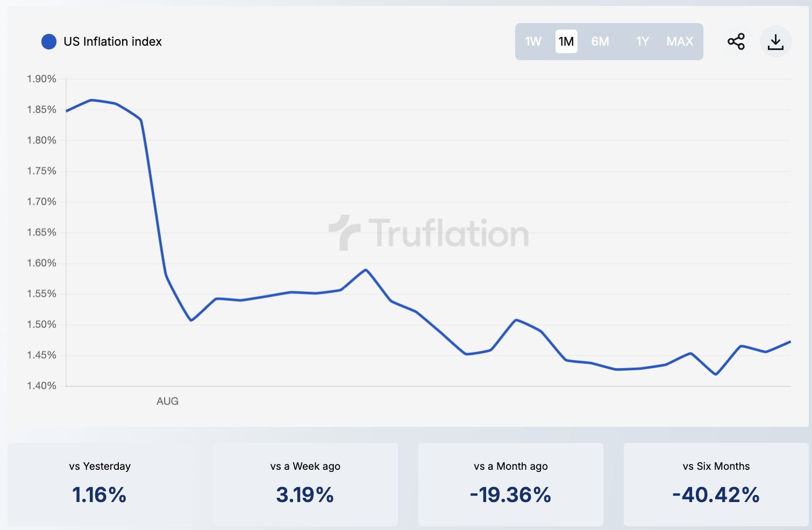Switch to the 6M time range

[600, 41]
